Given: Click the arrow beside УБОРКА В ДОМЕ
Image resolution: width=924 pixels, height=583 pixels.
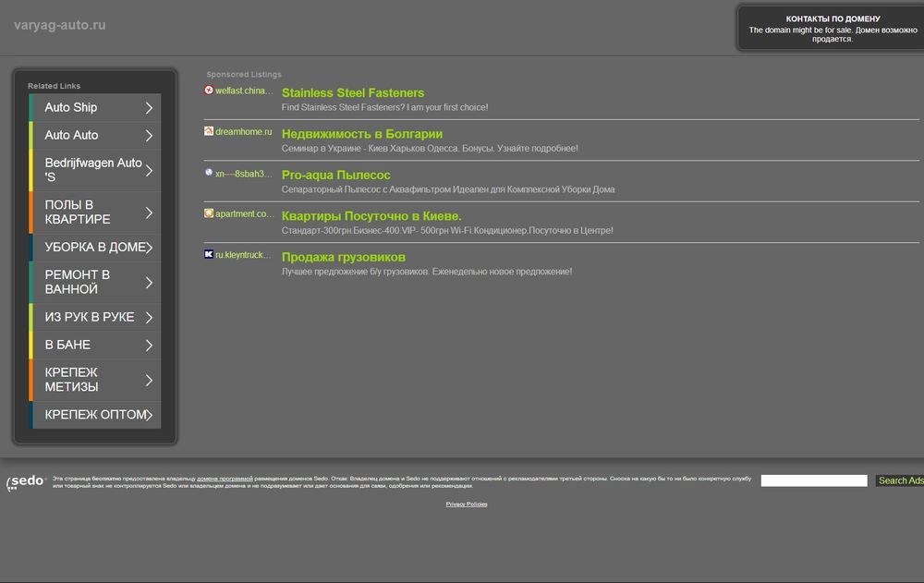Looking at the screenshot, I should [x=149, y=248].
